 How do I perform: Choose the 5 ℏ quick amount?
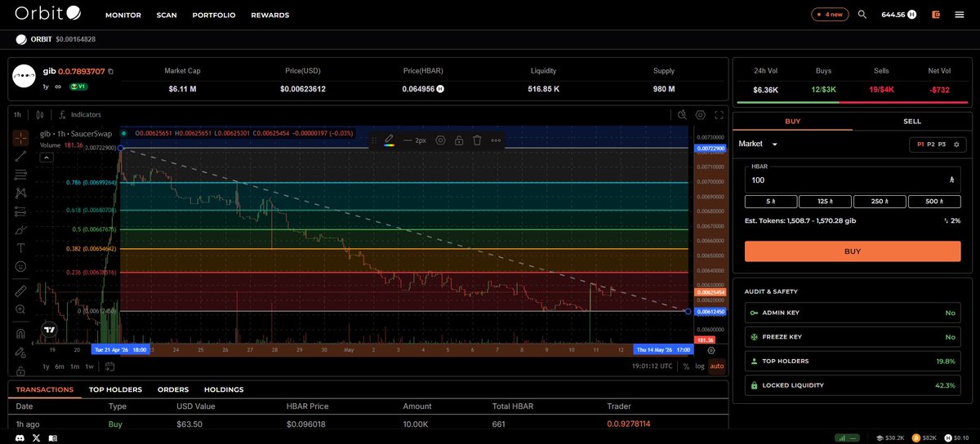tap(770, 202)
